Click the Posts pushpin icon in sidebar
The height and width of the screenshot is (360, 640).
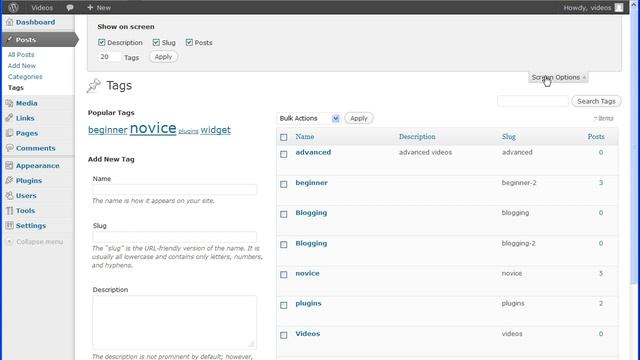click(9, 40)
